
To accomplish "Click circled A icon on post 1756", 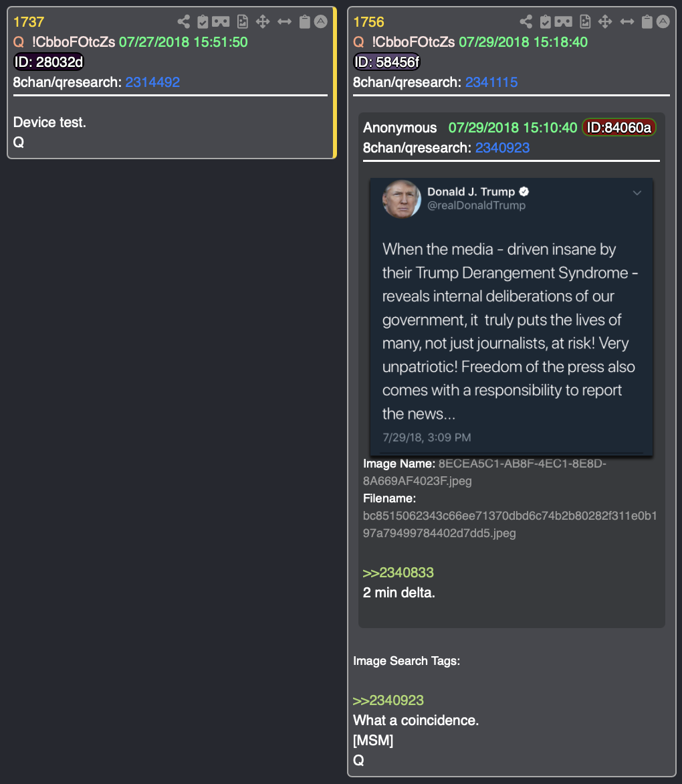I will 663,21.
